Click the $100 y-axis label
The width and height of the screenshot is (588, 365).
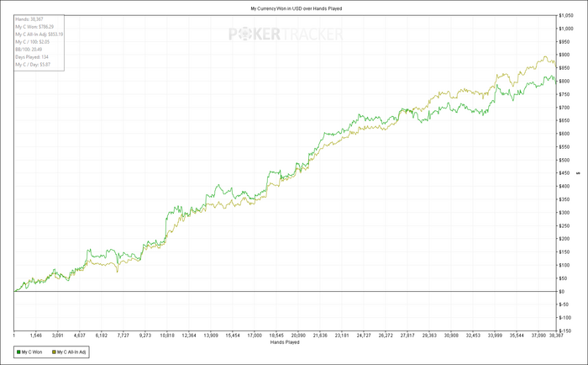(x=564, y=265)
